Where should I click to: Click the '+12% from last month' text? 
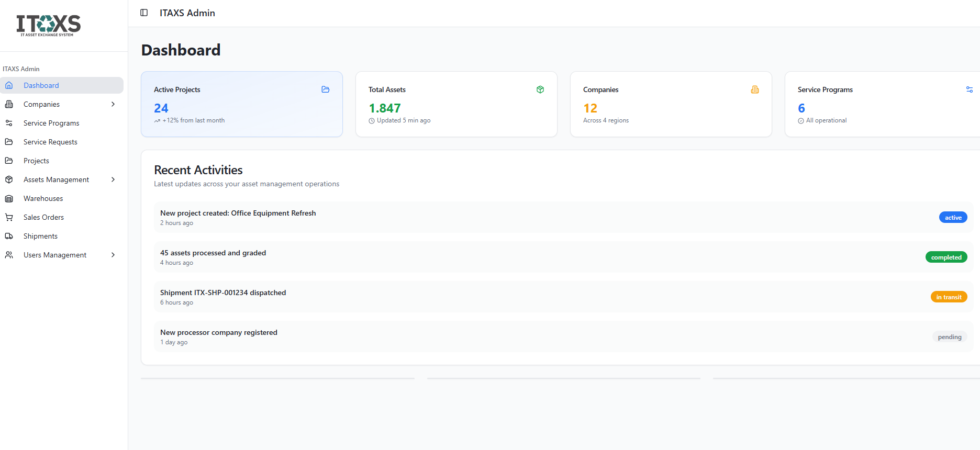pos(194,120)
